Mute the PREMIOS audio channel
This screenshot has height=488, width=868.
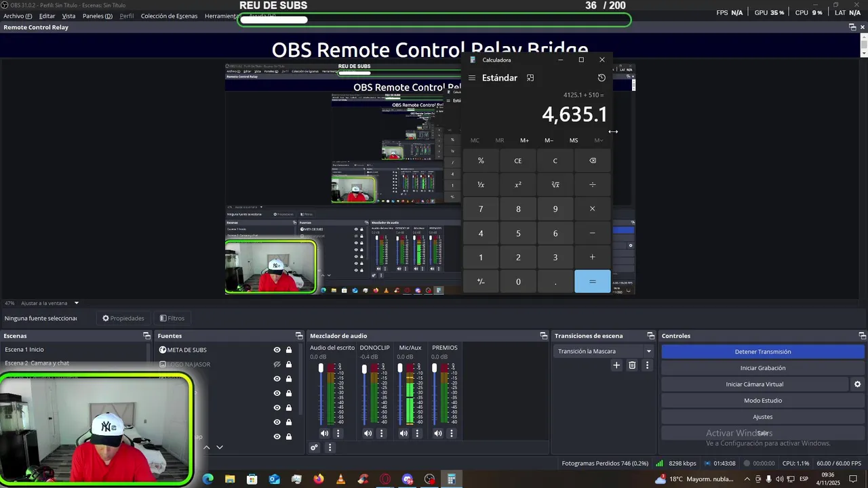pos(438,433)
